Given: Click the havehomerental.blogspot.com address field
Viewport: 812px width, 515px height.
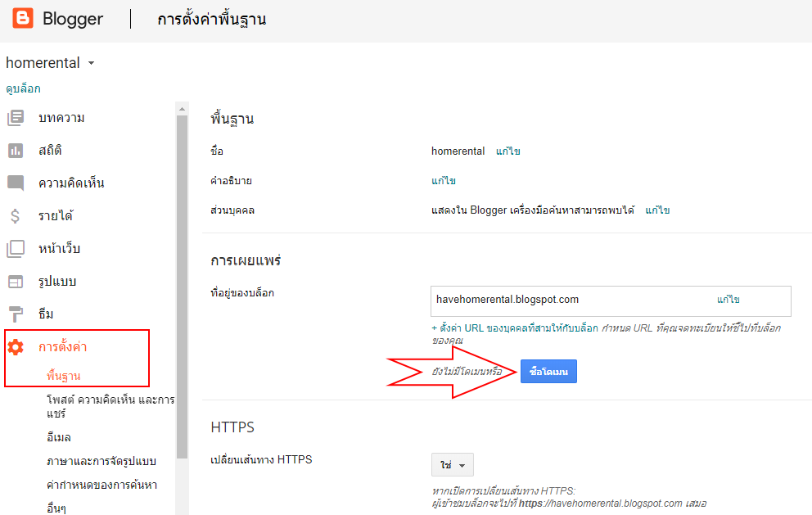Looking at the screenshot, I should (611, 301).
